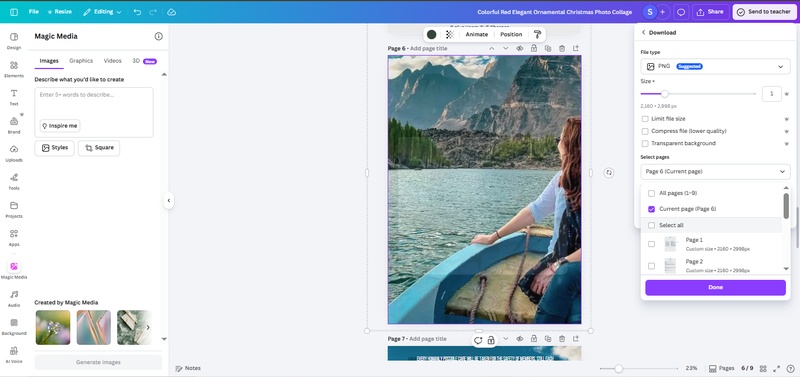Open the Background sidebar panel
Screen dimensions: 800x377
tap(14, 327)
